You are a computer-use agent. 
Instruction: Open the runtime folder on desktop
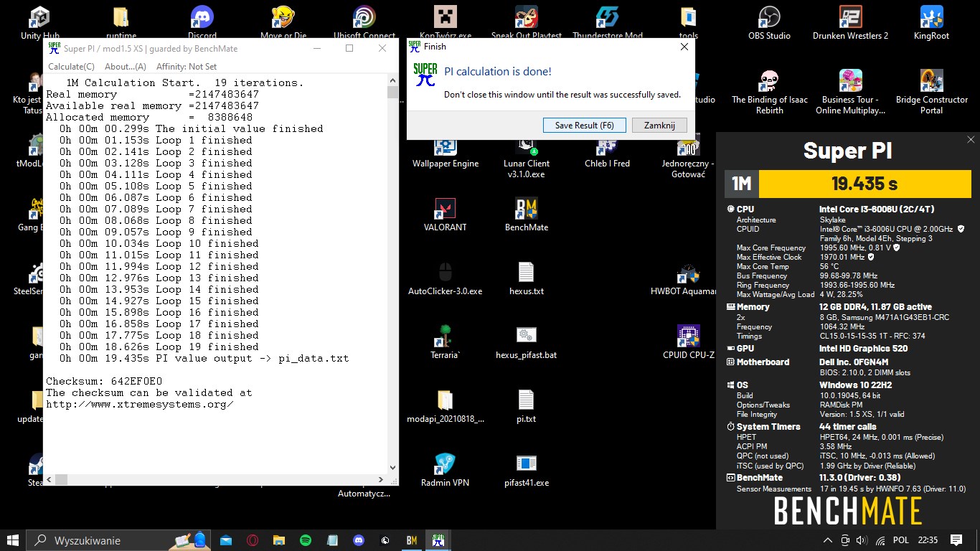pos(121,22)
